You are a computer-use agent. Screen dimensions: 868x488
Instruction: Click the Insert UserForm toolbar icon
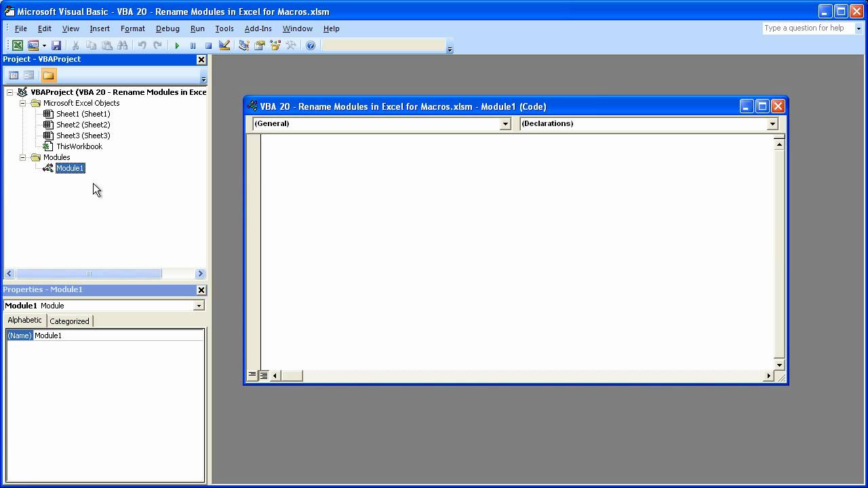[33, 45]
